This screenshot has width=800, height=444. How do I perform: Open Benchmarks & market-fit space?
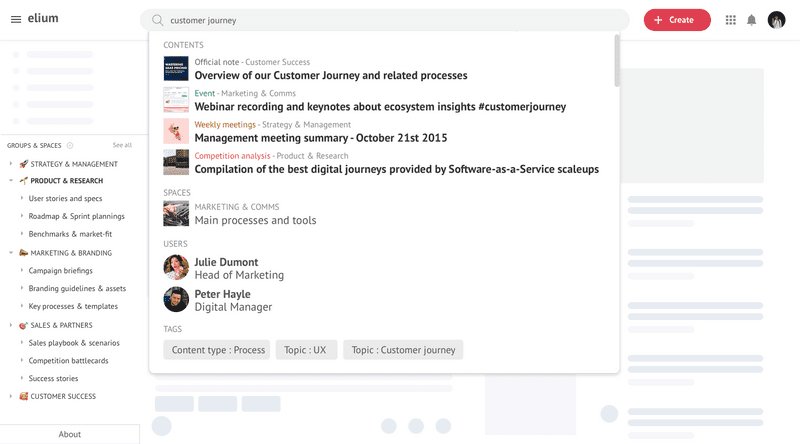[x=70, y=234]
